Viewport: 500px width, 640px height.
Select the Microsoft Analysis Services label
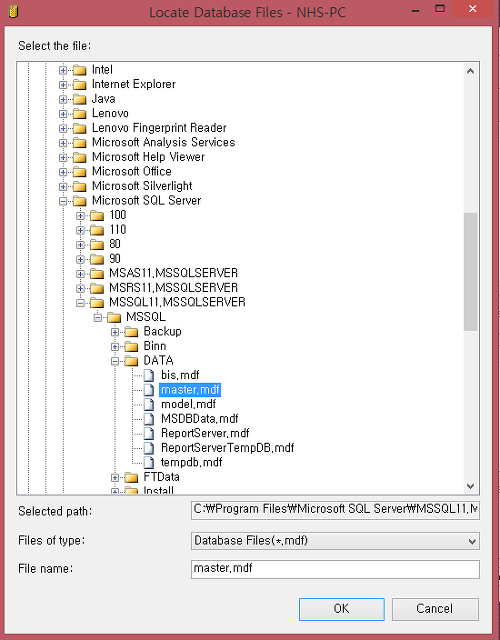164,143
